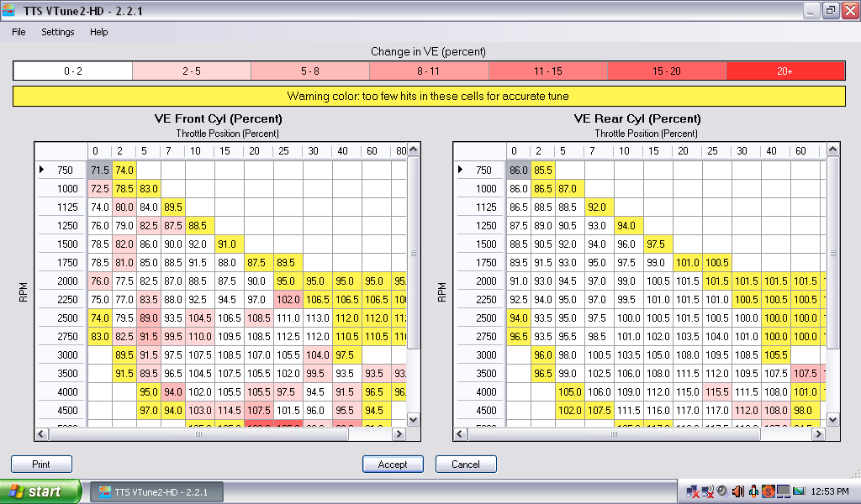The height and width of the screenshot is (504, 861).
Task: Click the dual monitor display tray icon
Action: pyautogui.click(x=783, y=491)
